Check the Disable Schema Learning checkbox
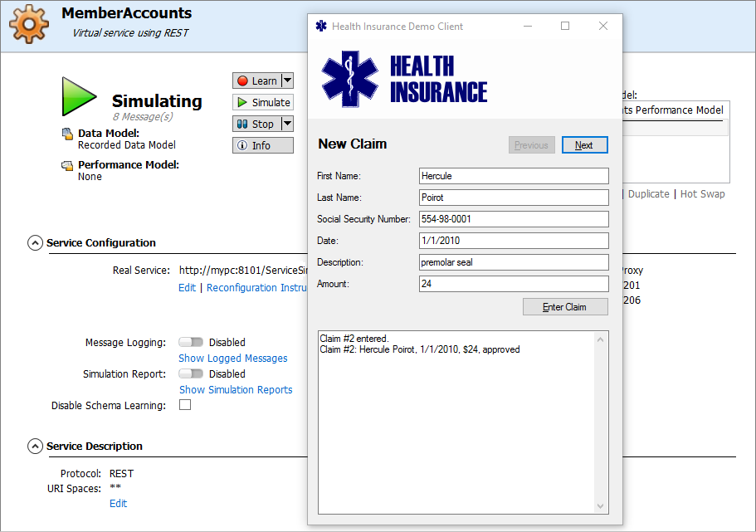Viewport: 756px width, 532px height. tap(185, 405)
